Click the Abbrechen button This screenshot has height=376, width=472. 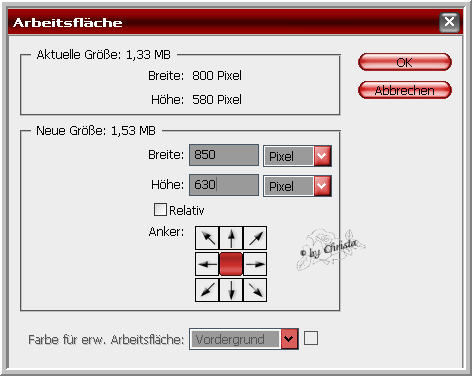405,90
